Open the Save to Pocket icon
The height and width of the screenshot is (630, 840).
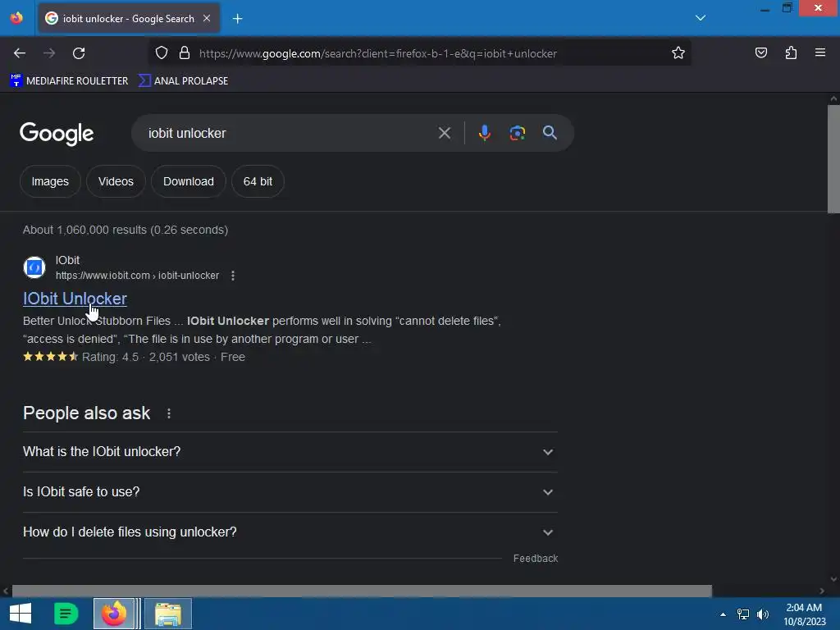pos(760,52)
